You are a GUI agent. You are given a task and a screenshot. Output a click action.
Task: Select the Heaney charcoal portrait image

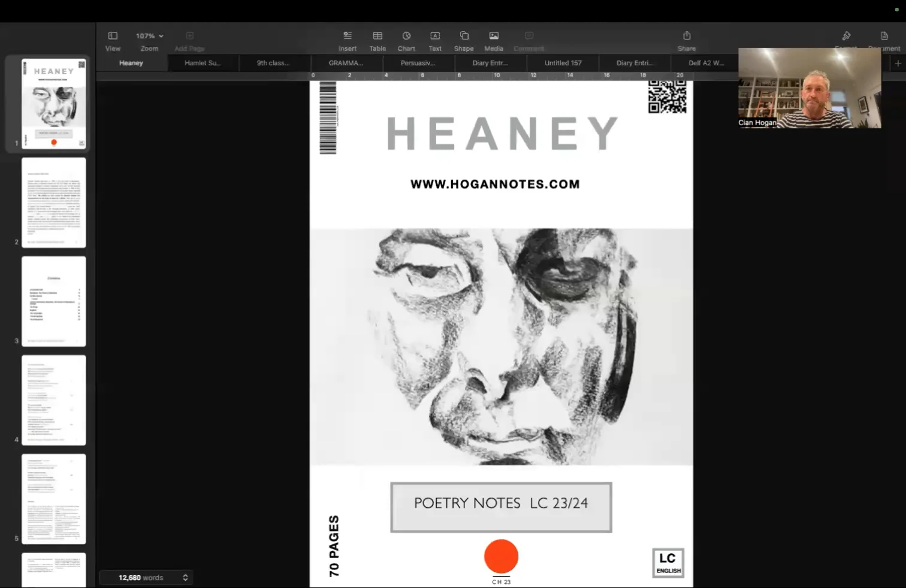point(501,346)
